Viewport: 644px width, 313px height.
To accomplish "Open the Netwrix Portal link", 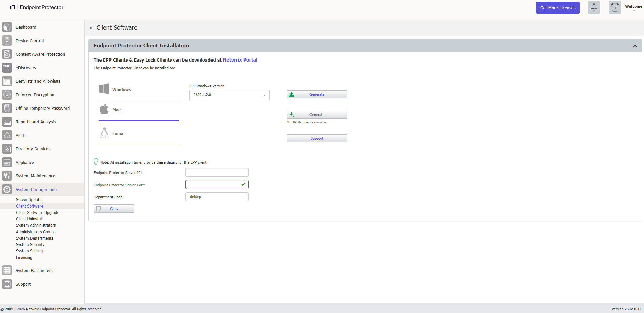I will click(240, 60).
